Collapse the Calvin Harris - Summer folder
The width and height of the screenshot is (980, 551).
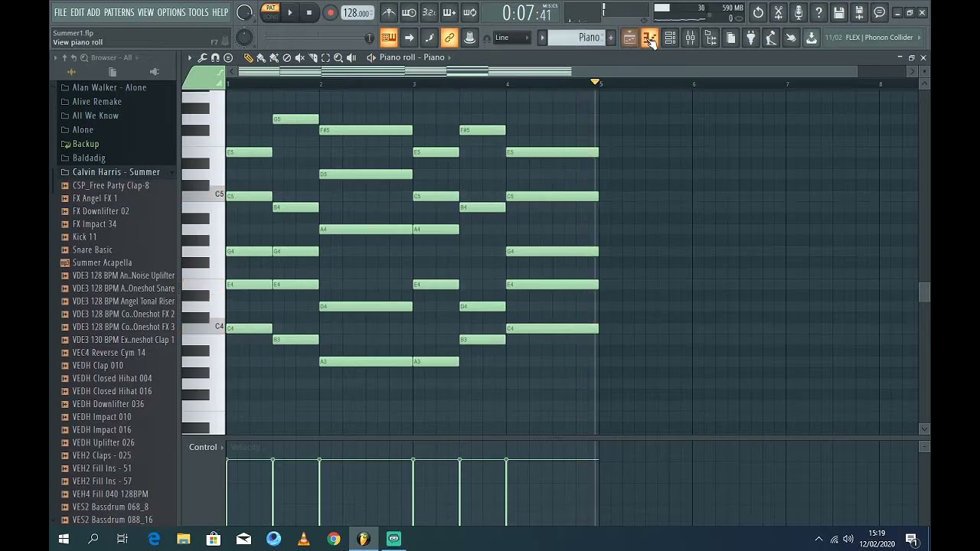pos(116,172)
